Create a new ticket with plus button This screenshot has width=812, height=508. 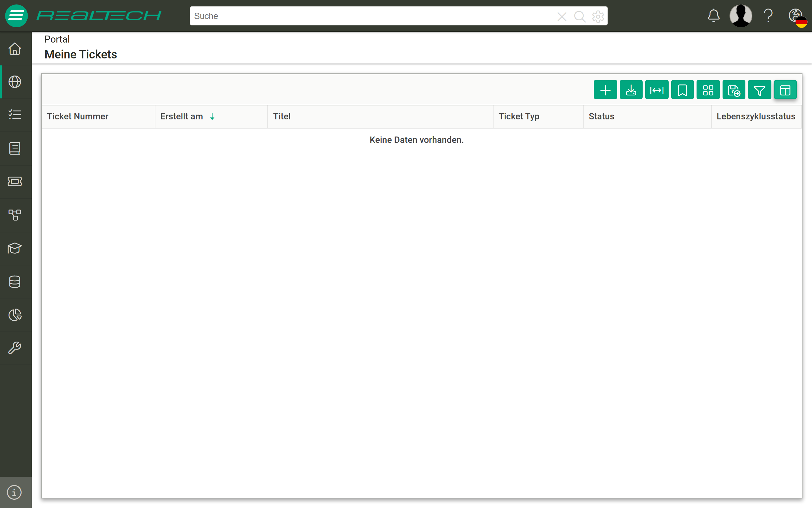point(605,90)
